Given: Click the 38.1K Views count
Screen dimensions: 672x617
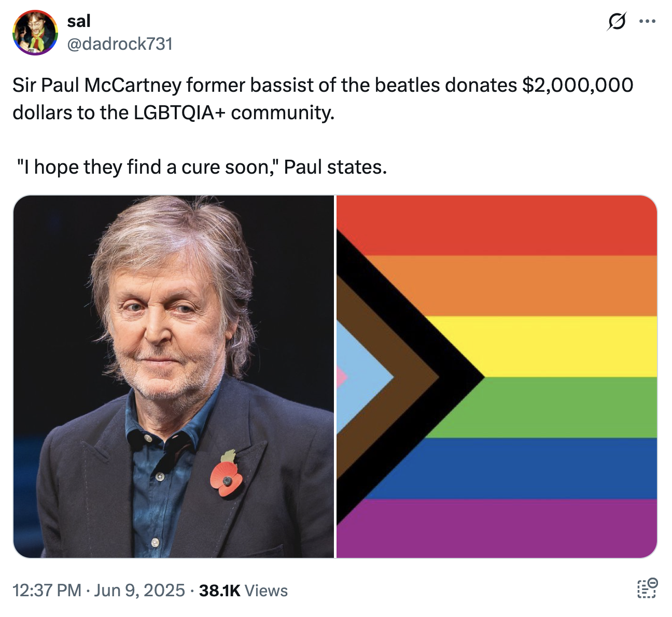Looking at the screenshot, I should coord(243,591).
